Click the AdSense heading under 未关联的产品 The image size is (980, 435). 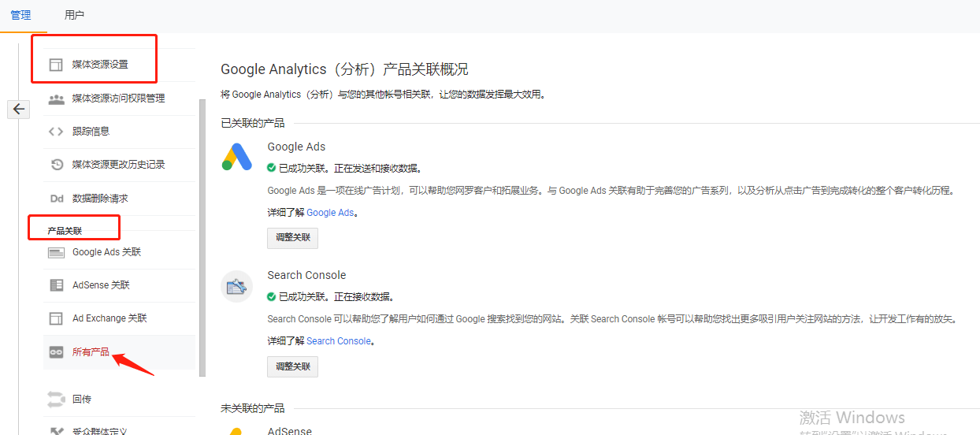coord(289,431)
